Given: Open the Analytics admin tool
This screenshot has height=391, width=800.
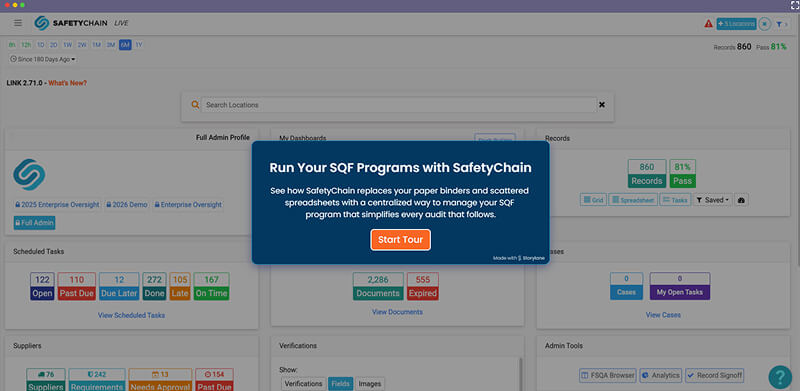Looking at the screenshot, I should pyautogui.click(x=661, y=375).
